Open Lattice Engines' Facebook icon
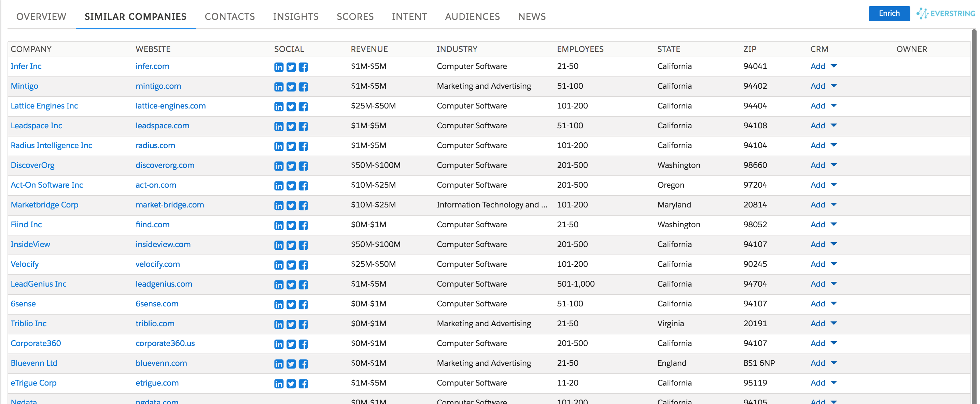This screenshot has height=404, width=980. (303, 107)
